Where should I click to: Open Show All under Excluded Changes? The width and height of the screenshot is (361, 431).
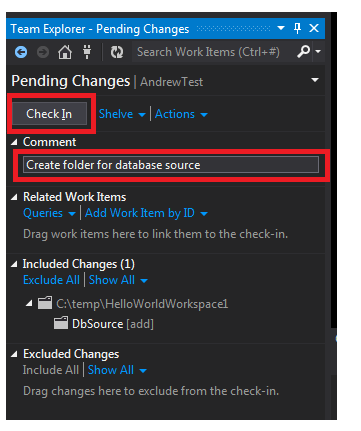pos(117,370)
